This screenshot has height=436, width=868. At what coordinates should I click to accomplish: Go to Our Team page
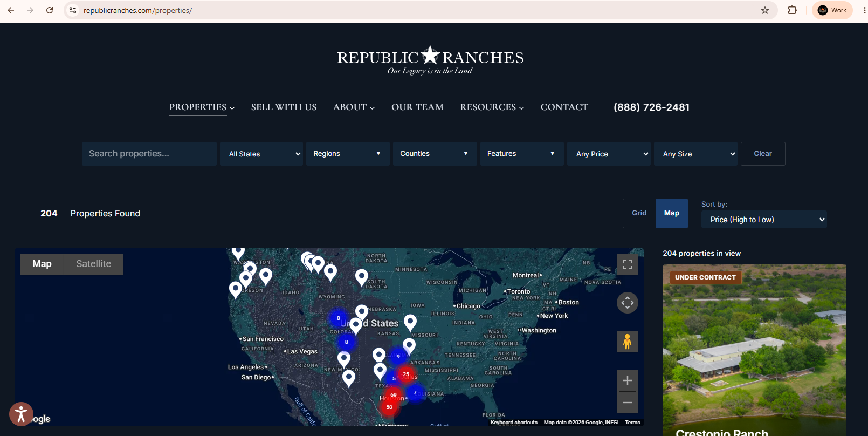click(x=417, y=107)
